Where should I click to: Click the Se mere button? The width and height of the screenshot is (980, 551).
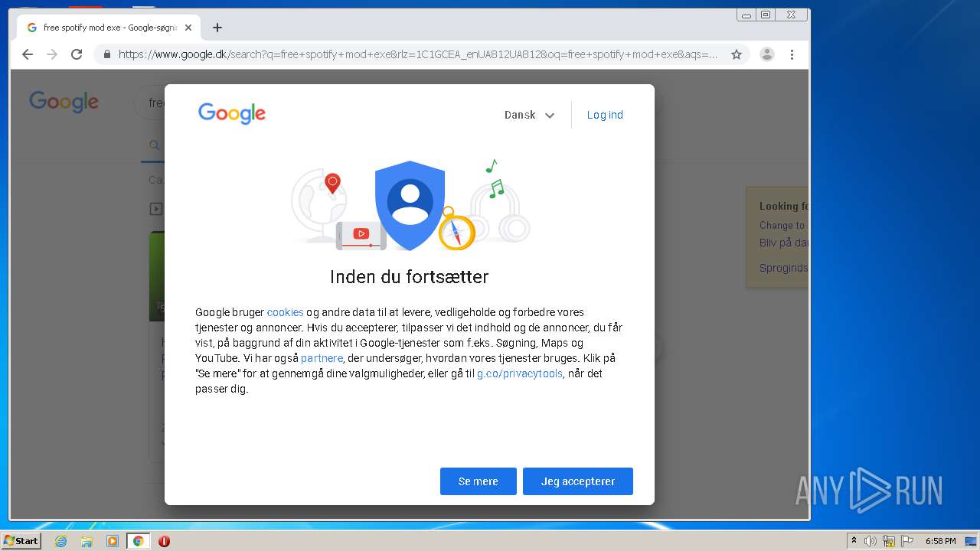click(x=479, y=481)
